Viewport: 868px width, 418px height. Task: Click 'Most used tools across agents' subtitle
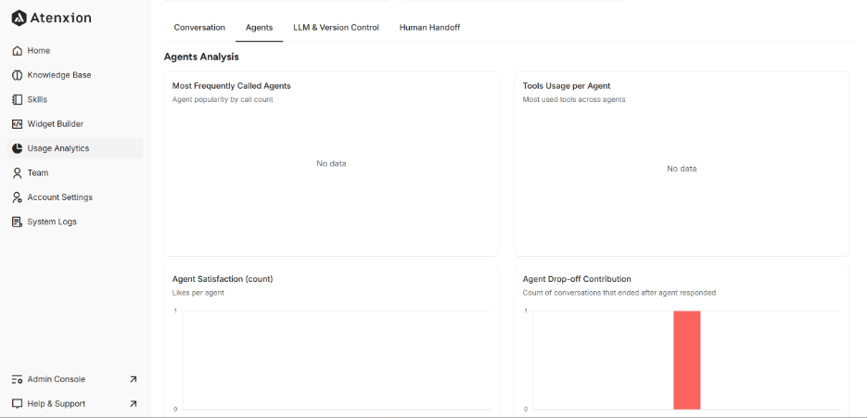574,99
